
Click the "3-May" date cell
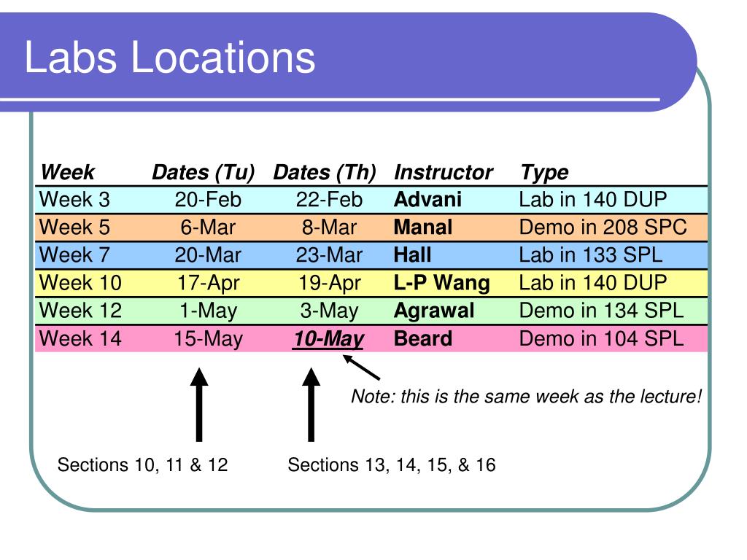point(329,311)
